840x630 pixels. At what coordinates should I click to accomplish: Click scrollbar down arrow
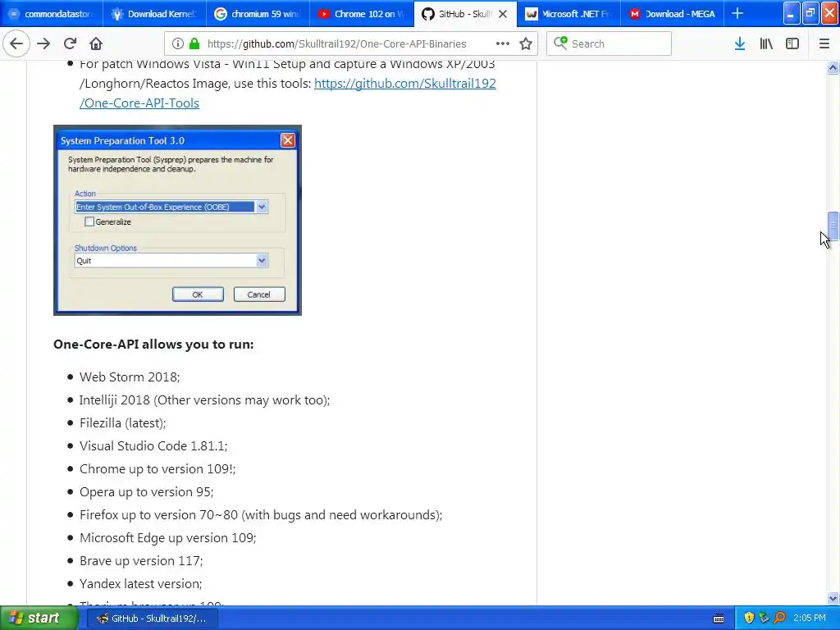(x=833, y=598)
